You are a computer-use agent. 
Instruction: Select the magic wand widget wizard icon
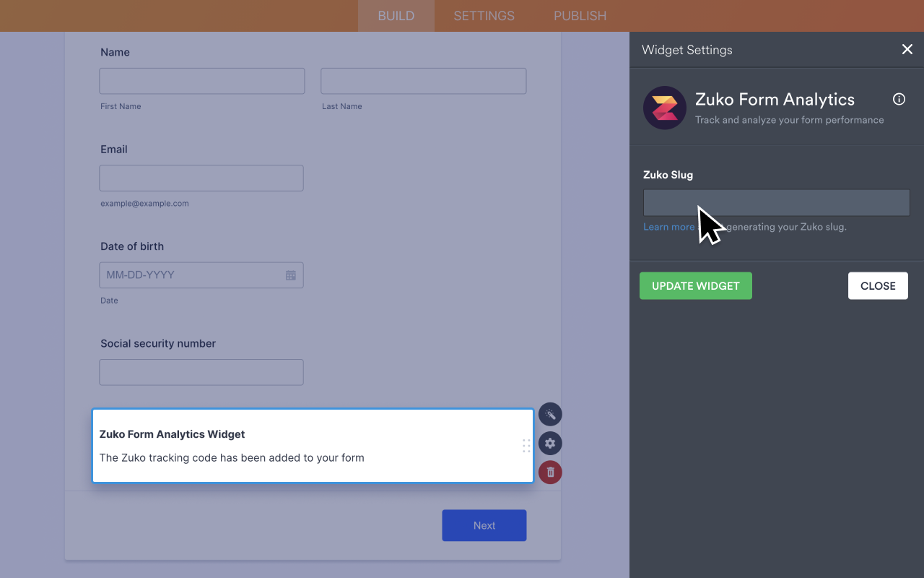click(549, 414)
